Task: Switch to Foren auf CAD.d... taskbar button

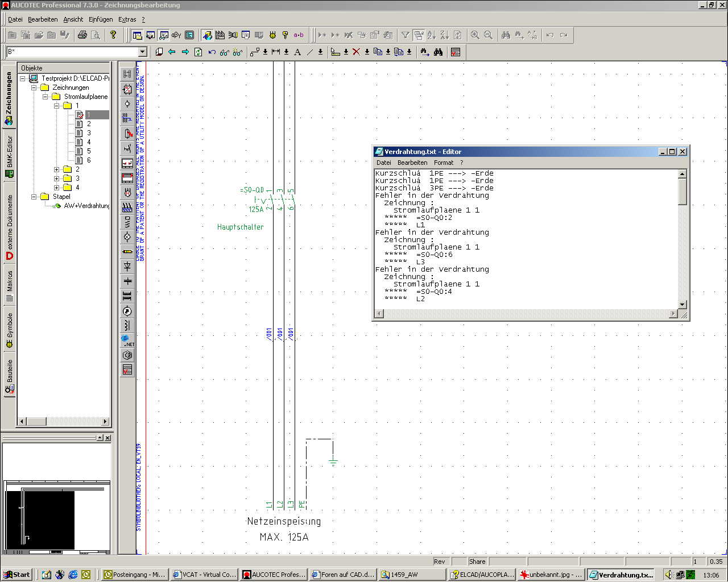Action: click(343, 575)
